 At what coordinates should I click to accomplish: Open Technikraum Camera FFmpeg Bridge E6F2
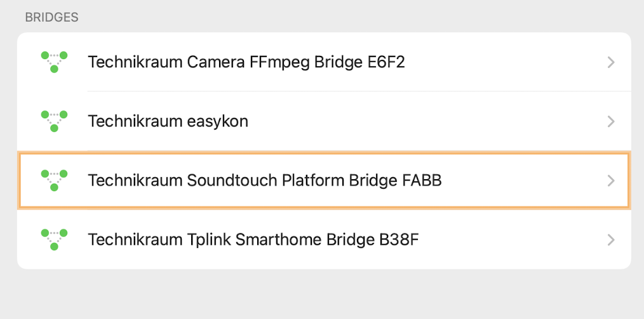[x=246, y=62]
